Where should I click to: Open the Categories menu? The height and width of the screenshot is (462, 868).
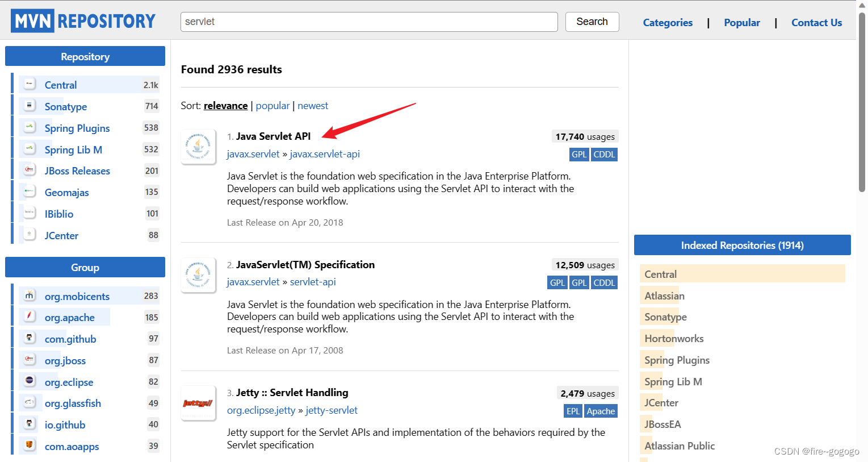click(x=668, y=23)
